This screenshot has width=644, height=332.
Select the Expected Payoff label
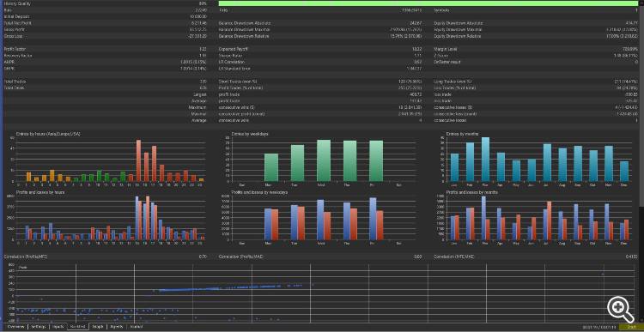(234, 49)
